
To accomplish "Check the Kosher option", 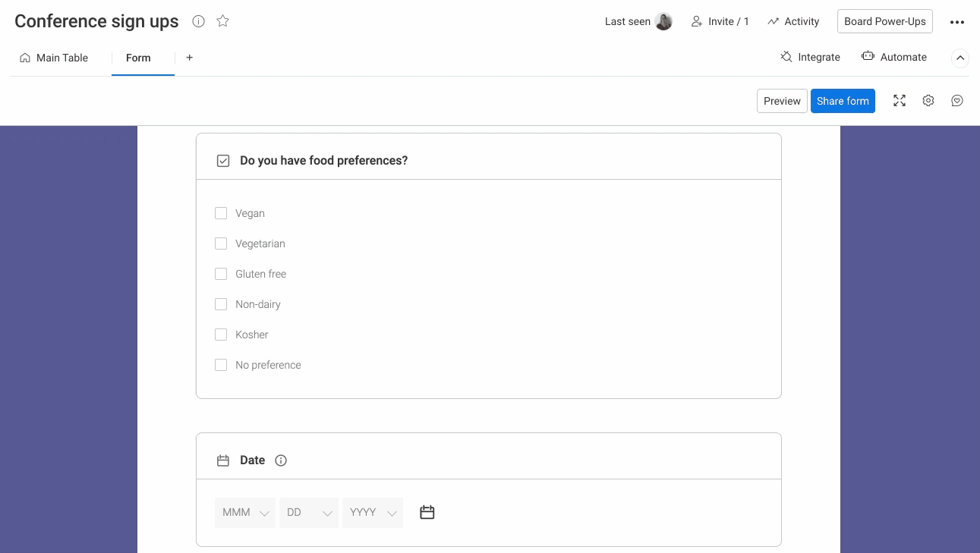I will click(221, 335).
